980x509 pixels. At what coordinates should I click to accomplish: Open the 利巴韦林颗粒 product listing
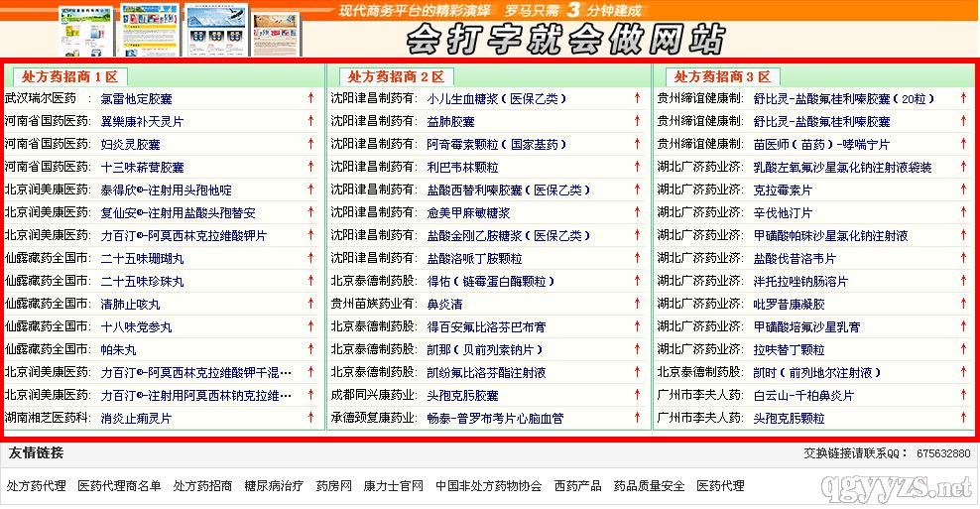(x=462, y=167)
